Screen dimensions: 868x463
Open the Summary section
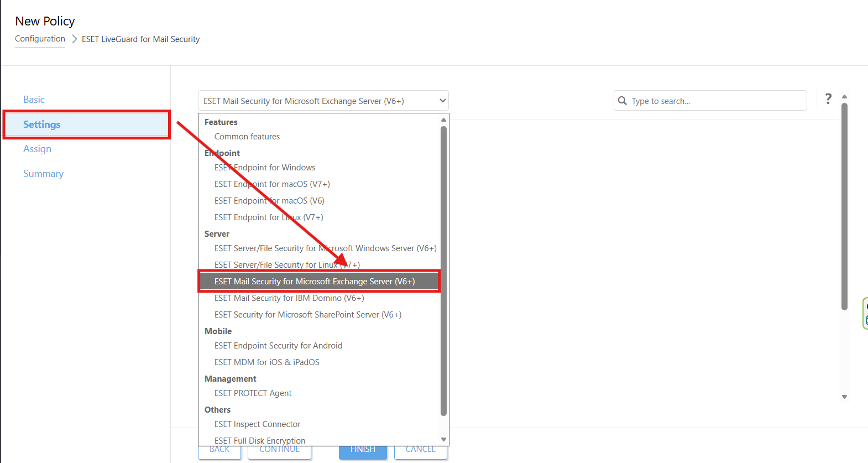[x=43, y=174]
